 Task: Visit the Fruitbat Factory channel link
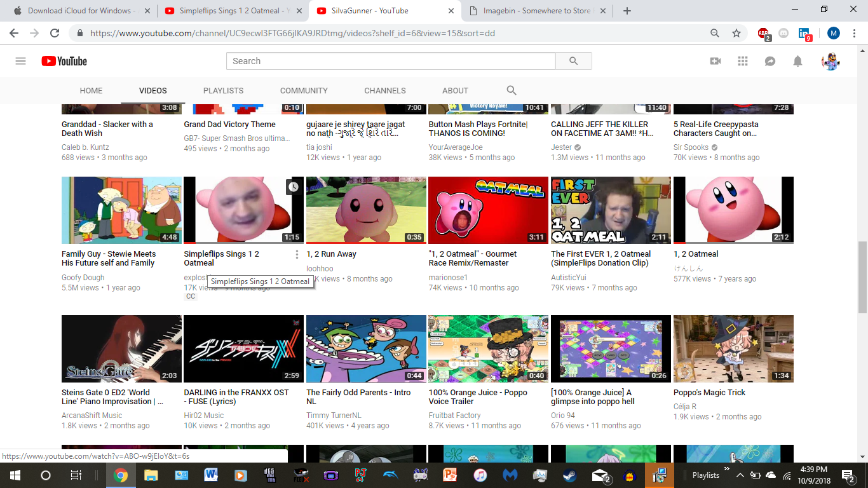click(454, 416)
